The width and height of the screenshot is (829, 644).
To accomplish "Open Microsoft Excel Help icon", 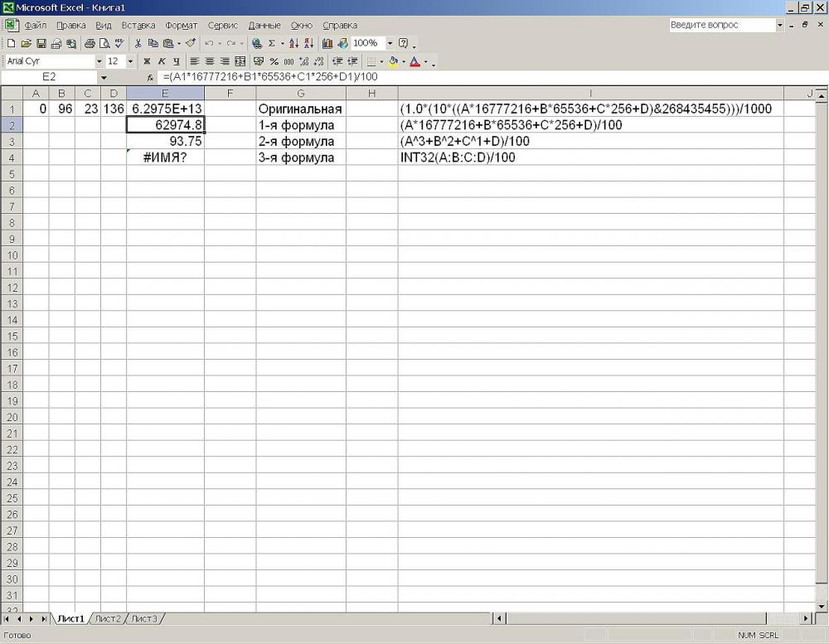I will 403,43.
